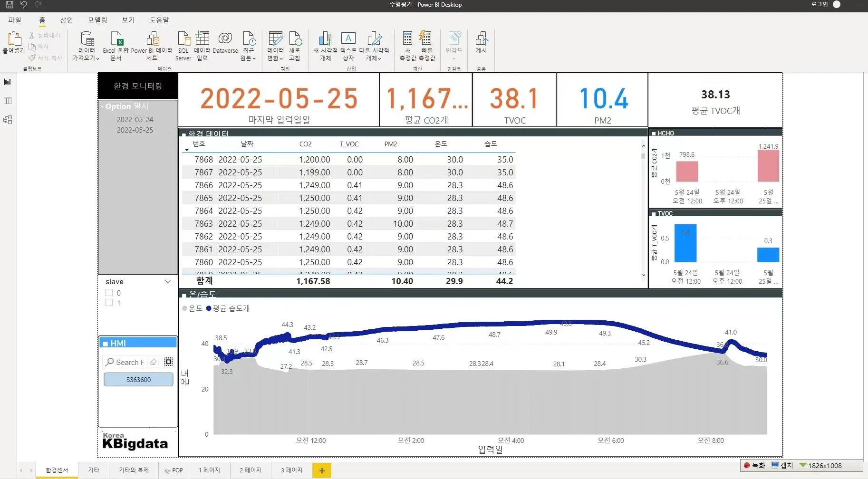Add a new page with plus button

pos(322,470)
